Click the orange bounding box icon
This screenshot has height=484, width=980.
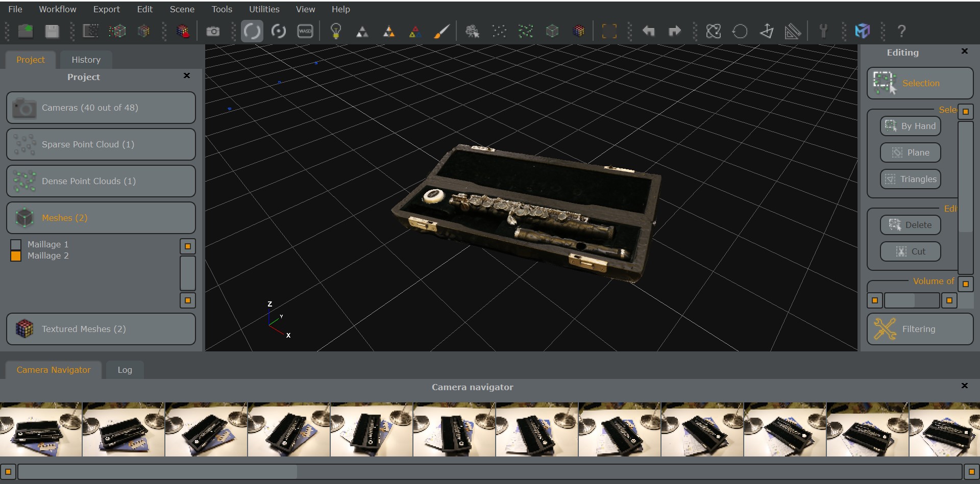(609, 32)
